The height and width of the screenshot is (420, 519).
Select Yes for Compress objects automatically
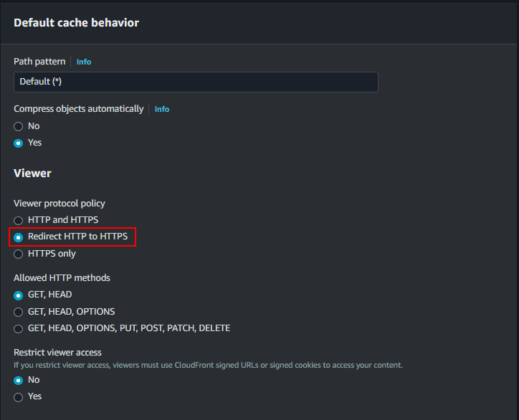[19, 143]
